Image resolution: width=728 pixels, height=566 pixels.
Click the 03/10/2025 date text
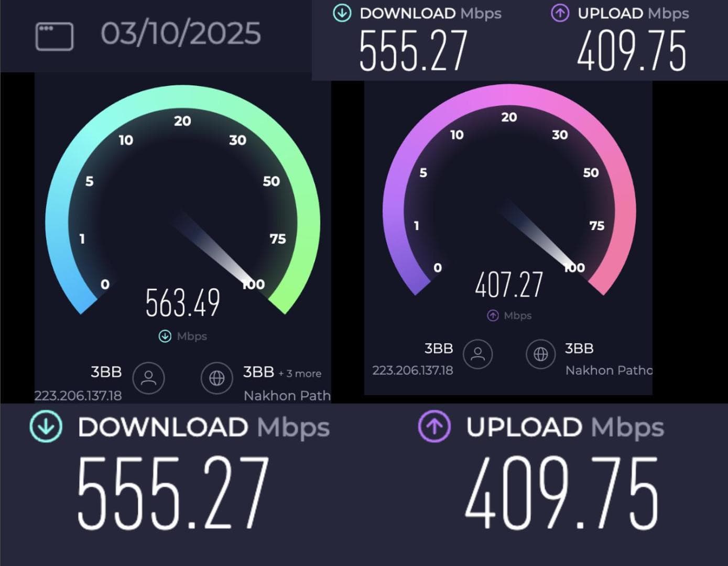[181, 34]
